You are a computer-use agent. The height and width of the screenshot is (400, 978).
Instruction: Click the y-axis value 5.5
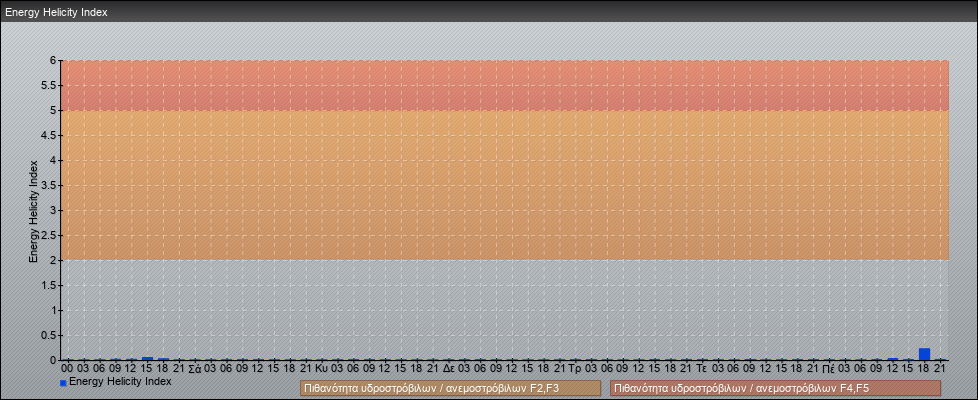tap(49, 85)
